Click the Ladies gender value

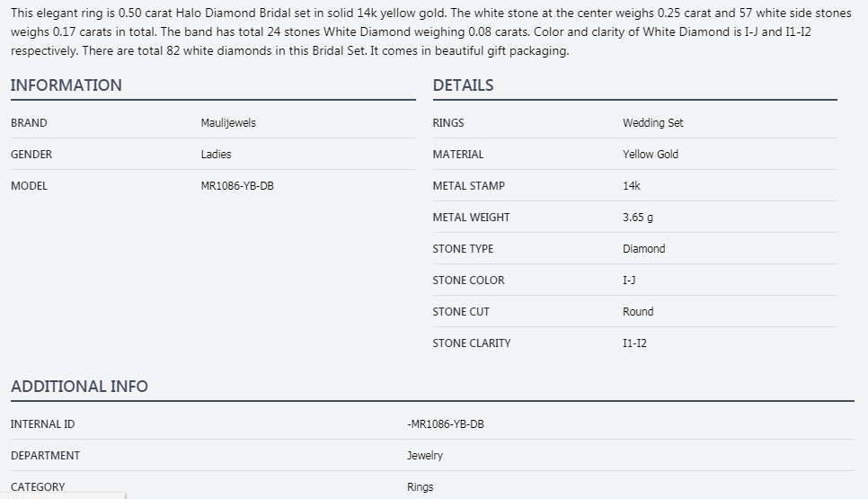(216, 155)
